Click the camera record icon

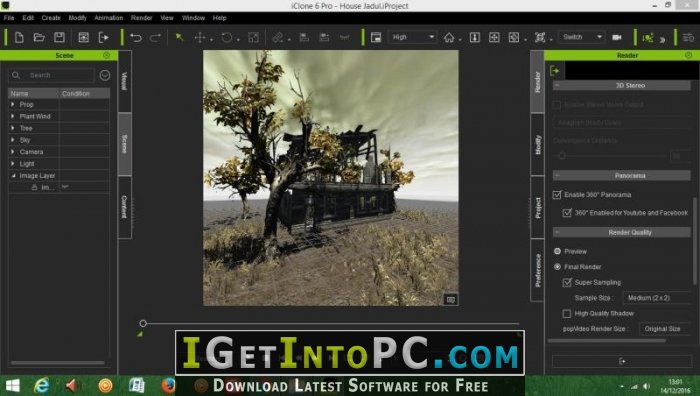pyautogui.click(x=617, y=37)
